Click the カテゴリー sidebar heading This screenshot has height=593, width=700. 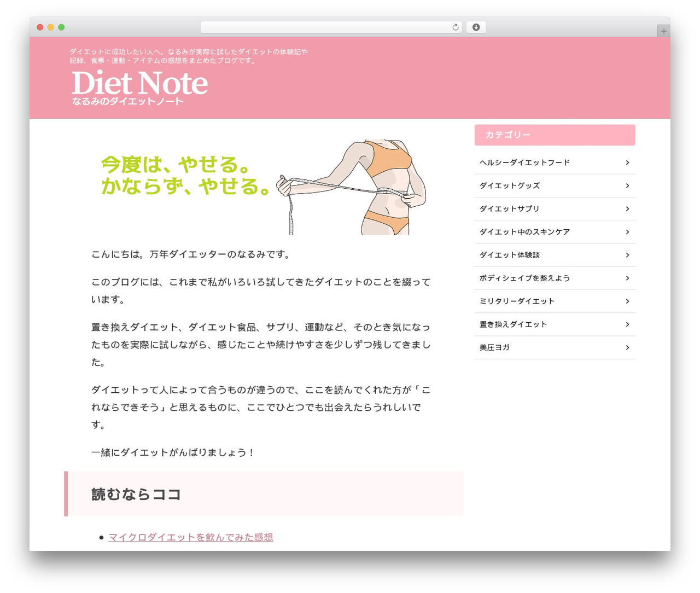coord(555,135)
